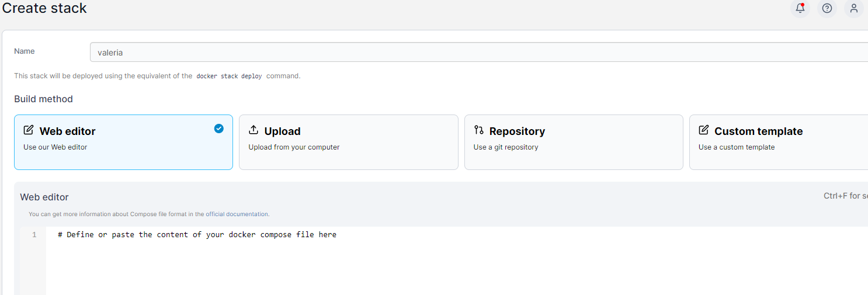Click the Custom template pencil icon
Viewport: 868px width, 295px height.
coord(704,130)
